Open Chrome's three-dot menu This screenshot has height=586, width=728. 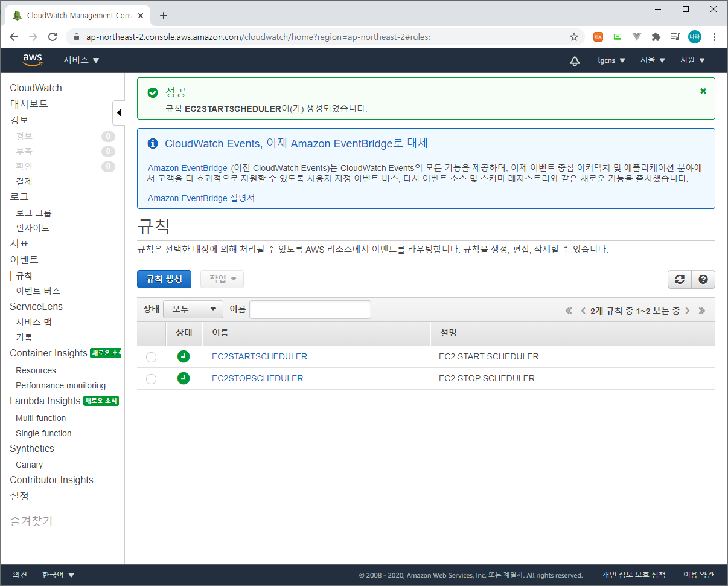pyautogui.click(x=715, y=37)
